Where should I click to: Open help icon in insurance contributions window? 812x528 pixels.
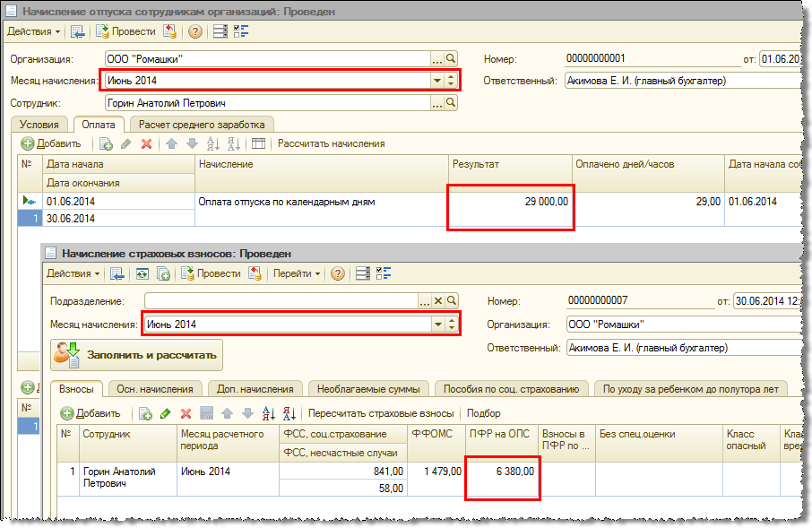click(338, 273)
